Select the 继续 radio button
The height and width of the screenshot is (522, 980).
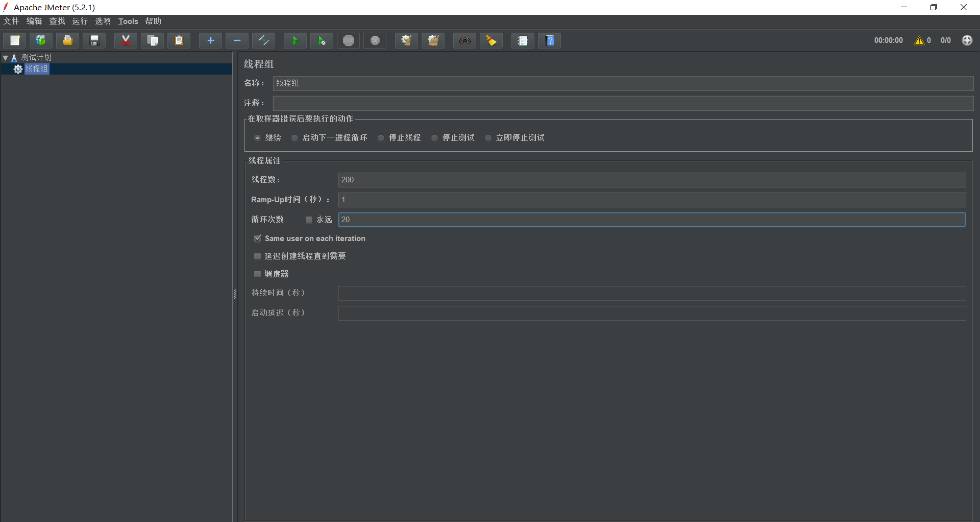click(x=257, y=138)
